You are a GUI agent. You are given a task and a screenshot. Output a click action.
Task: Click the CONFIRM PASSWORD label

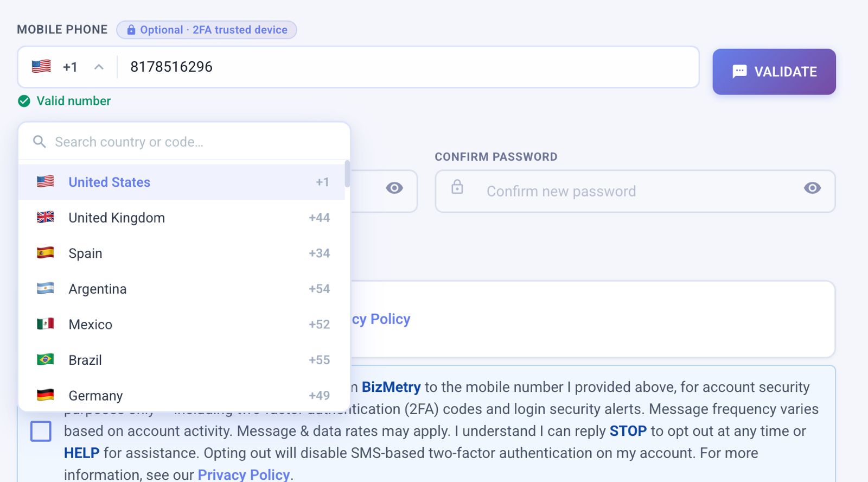496,157
